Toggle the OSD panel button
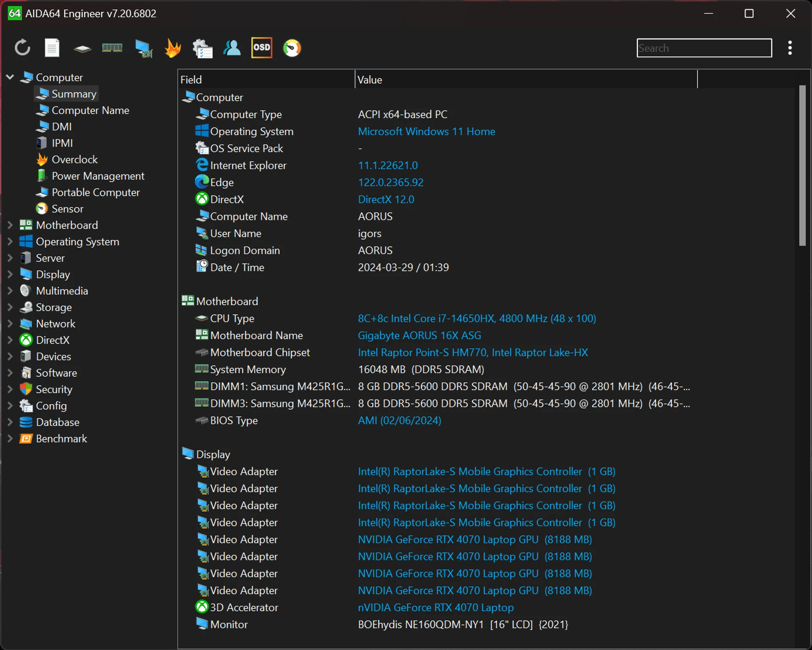The width and height of the screenshot is (812, 650). (262, 48)
